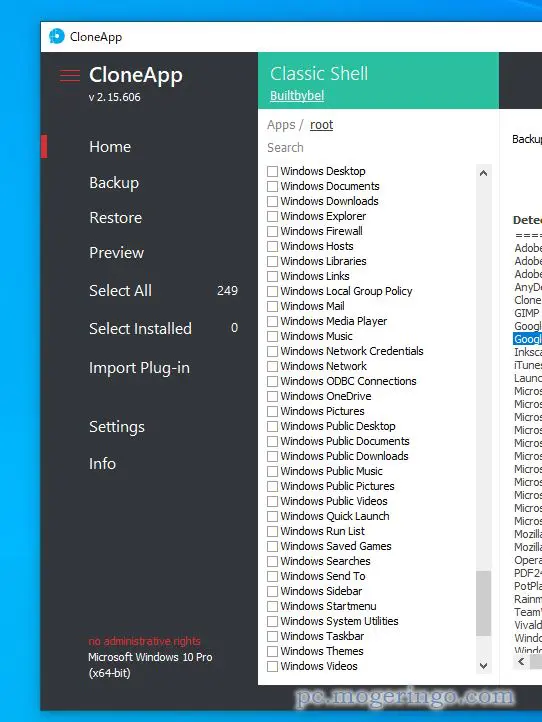This screenshot has width=542, height=722.
Task: Check the Windows Startmenu checkbox
Action: [x=273, y=606]
